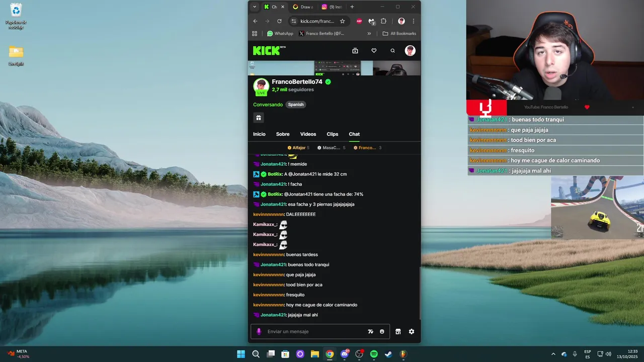This screenshot has height=362, width=644.
Task: Open the Chrome three-dot menu
Action: pyautogui.click(x=414, y=21)
